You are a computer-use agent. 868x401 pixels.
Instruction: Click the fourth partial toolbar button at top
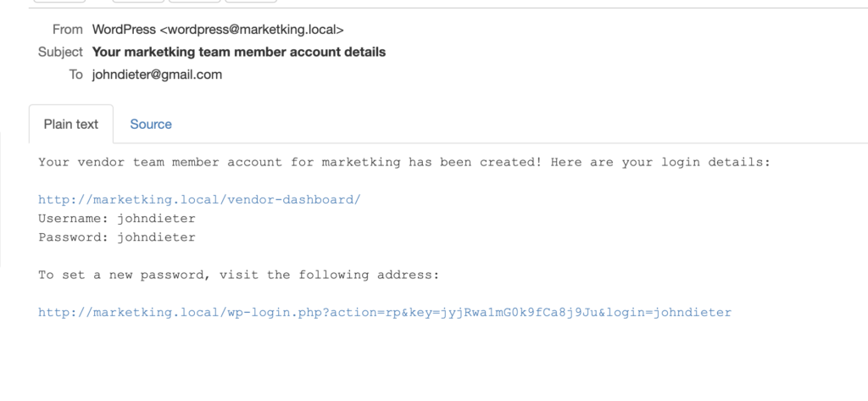pyautogui.click(x=251, y=1)
